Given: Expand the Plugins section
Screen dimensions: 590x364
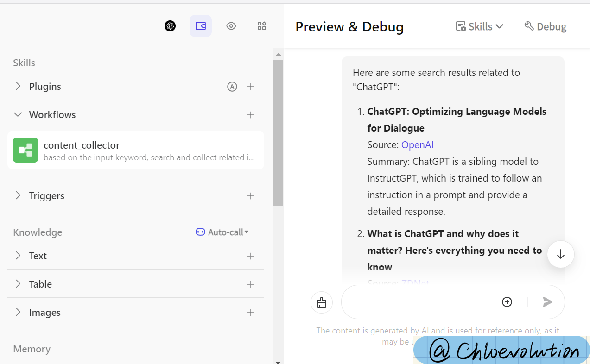Looking at the screenshot, I should 18,86.
